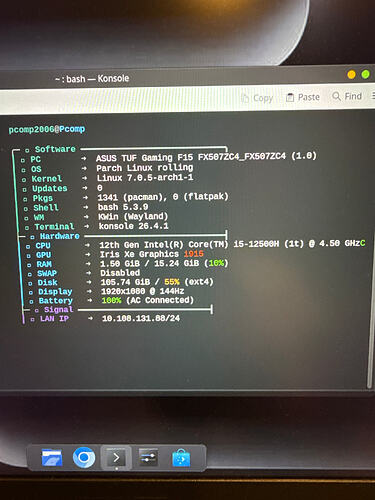Screen dimensions: 375x500
Task: Click the "Hardware" section header
Action: [60, 236]
